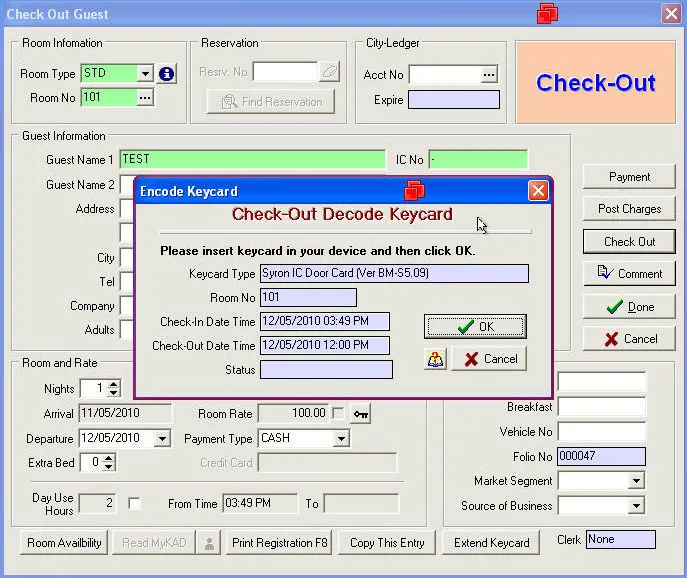The image size is (687, 578).
Task: Click the Check-In Date Time field
Action: click(325, 321)
